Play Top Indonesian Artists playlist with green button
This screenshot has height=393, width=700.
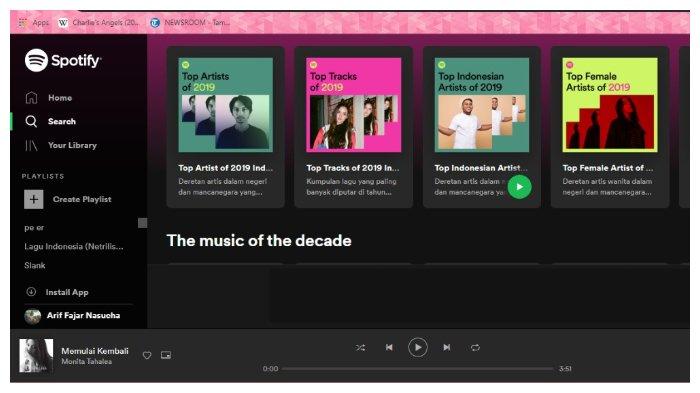point(520,187)
